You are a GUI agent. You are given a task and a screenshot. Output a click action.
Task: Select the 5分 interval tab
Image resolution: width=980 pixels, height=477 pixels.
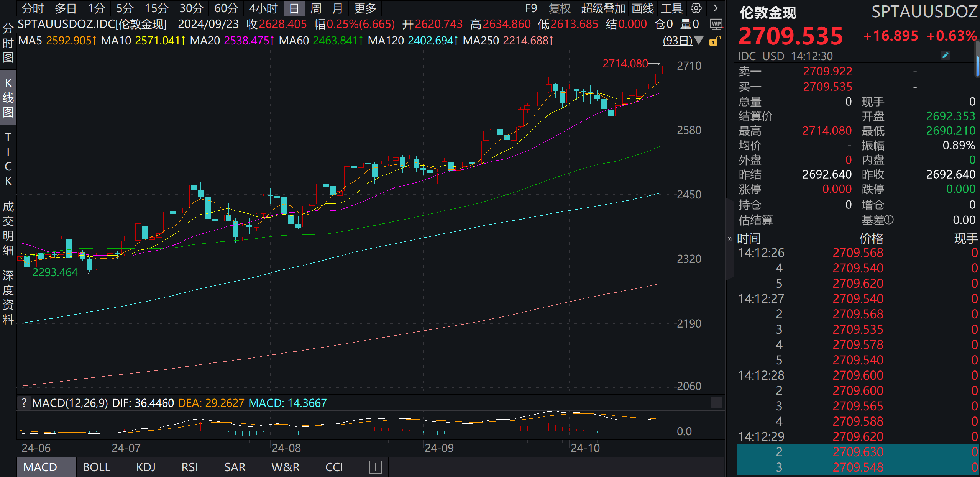pyautogui.click(x=125, y=8)
